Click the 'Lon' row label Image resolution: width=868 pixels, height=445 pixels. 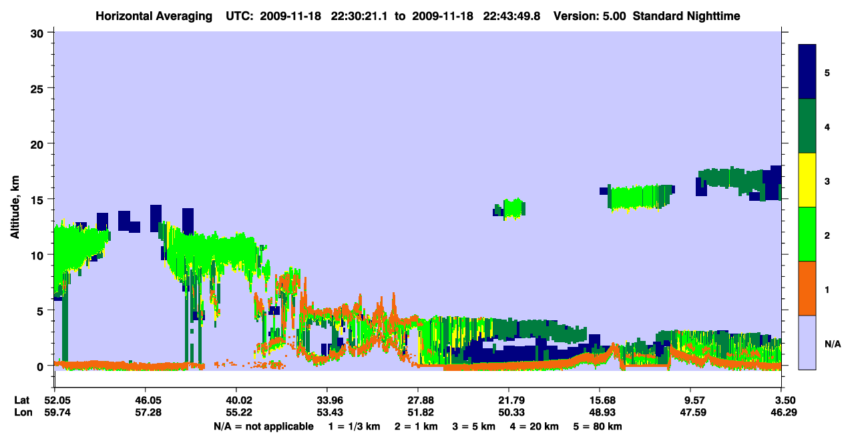(22, 412)
